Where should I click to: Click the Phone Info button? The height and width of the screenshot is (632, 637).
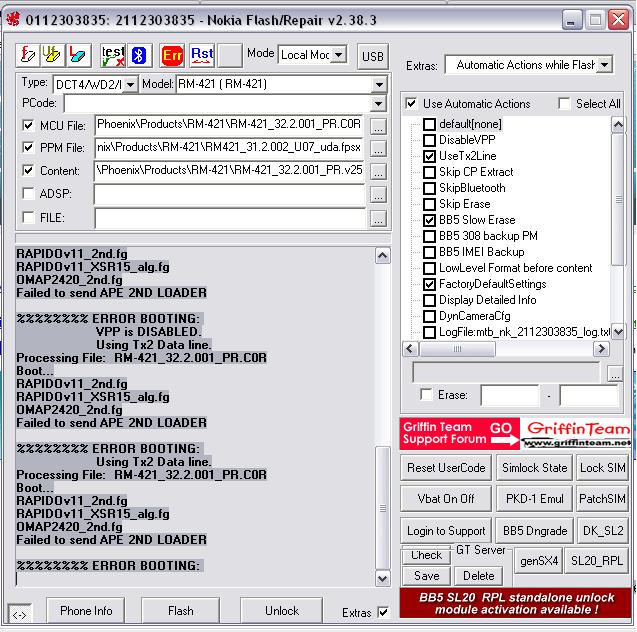[86, 610]
